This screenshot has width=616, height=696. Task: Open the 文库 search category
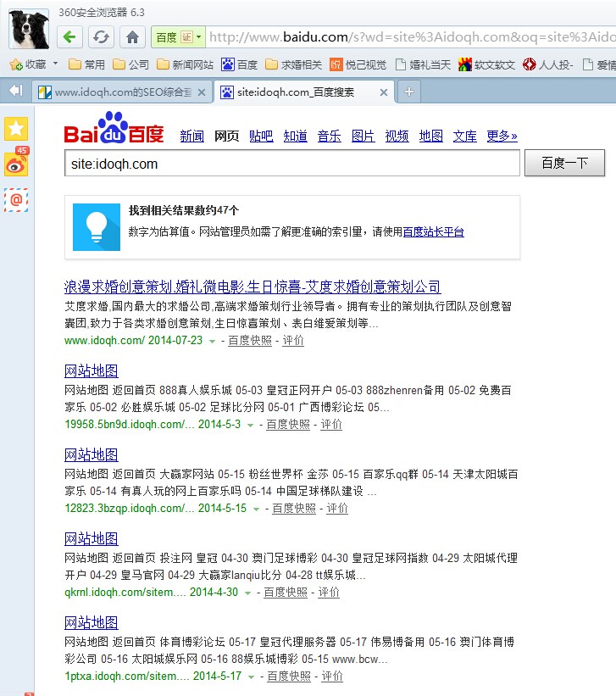(x=464, y=136)
